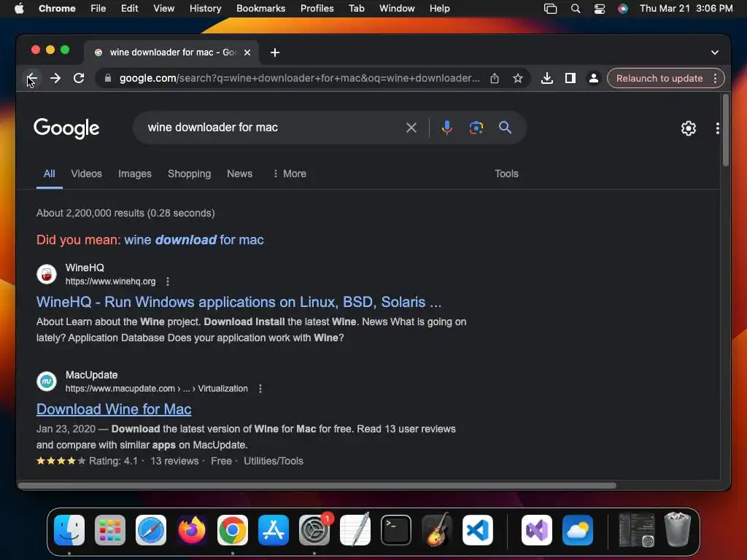Open the File menu

tap(98, 9)
